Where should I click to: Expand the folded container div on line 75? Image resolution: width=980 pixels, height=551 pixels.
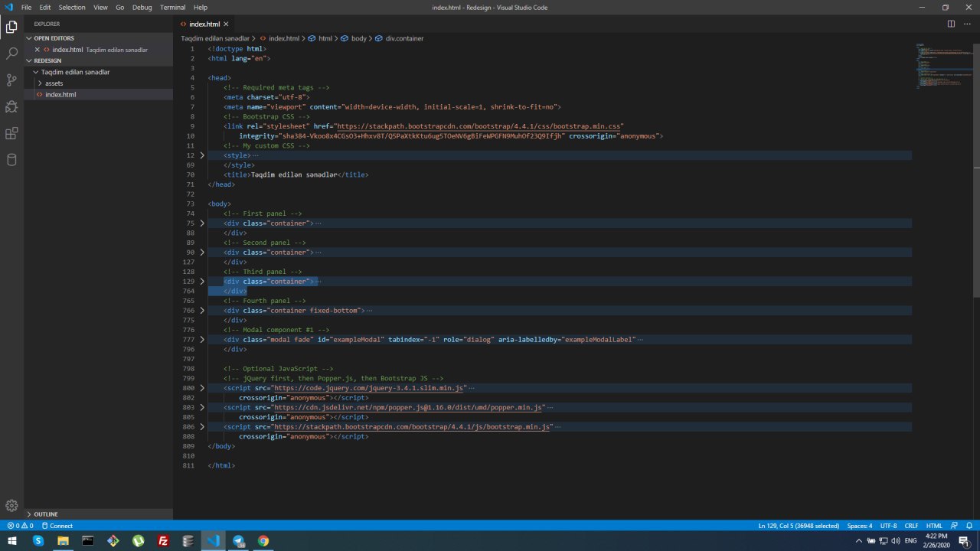[202, 223]
